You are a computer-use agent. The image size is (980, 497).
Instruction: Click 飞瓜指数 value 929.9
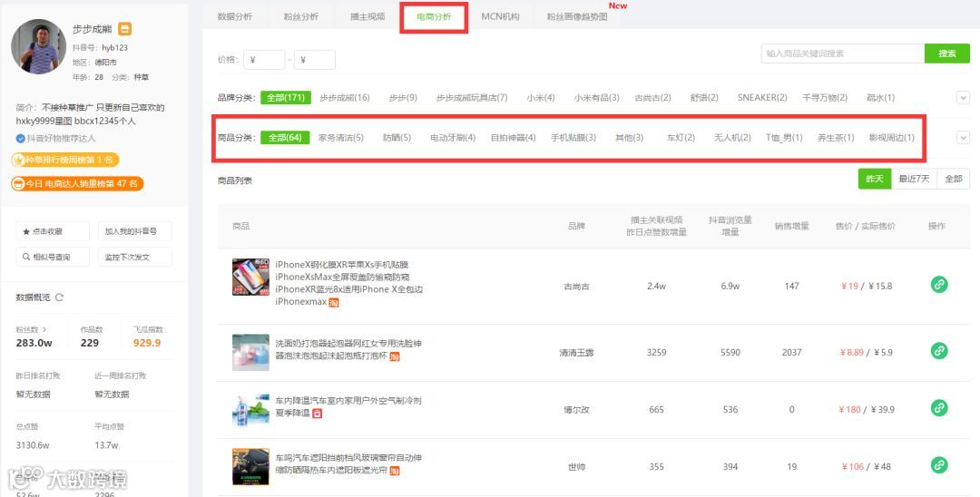(x=147, y=343)
